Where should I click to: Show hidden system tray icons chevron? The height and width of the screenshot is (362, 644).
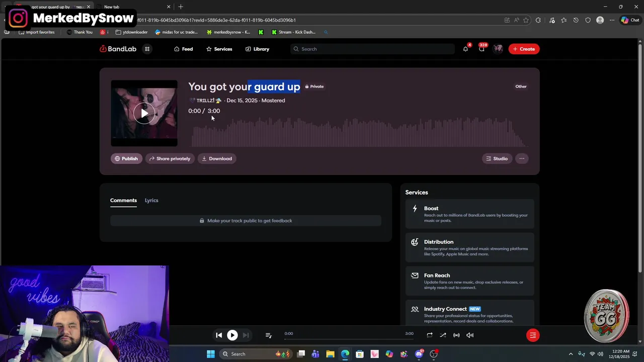tap(571, 354)
